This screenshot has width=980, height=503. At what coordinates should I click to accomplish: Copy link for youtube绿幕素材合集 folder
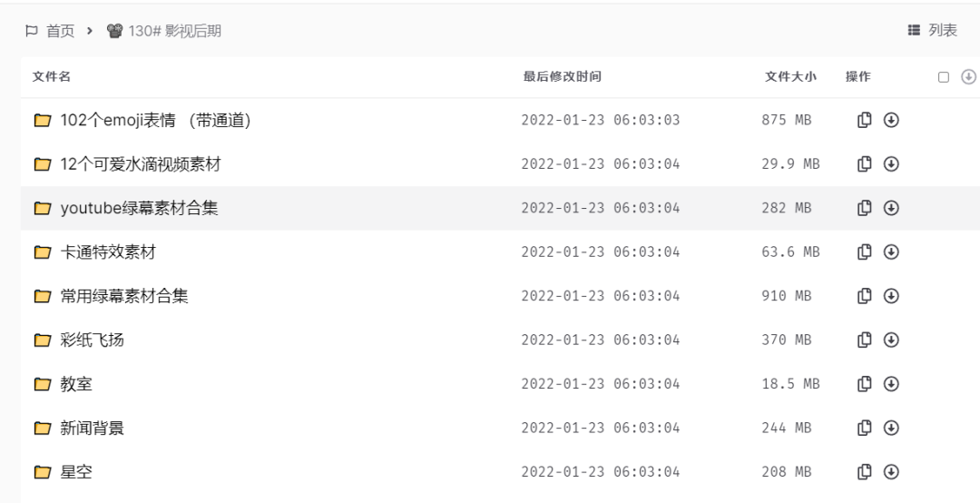point(865,208)
